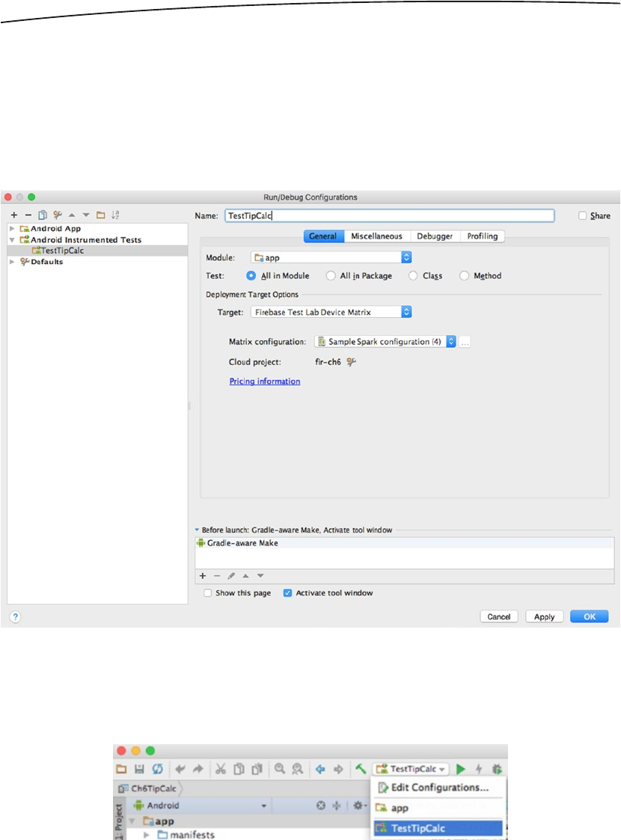Screen dimensions: 621x840
Task: Switch to the Debugger tab
Action: click(435, 236)
